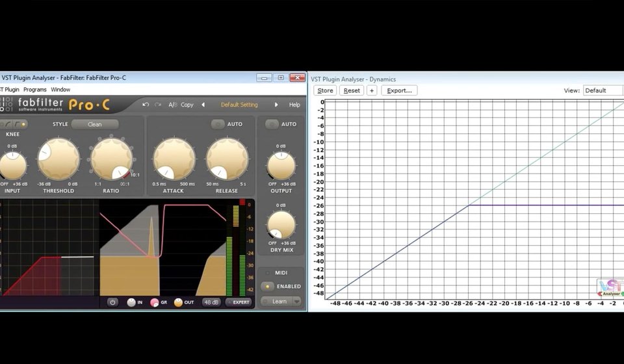Click the MIDI Learn button

click(x=277, y=302)
